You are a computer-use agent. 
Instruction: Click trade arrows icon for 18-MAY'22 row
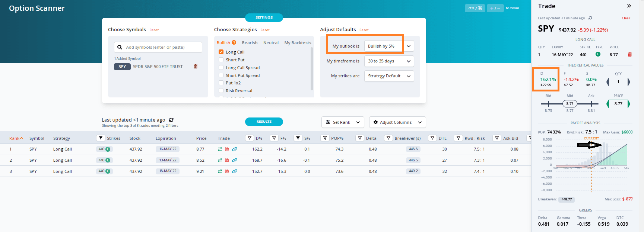click(220, 171)
